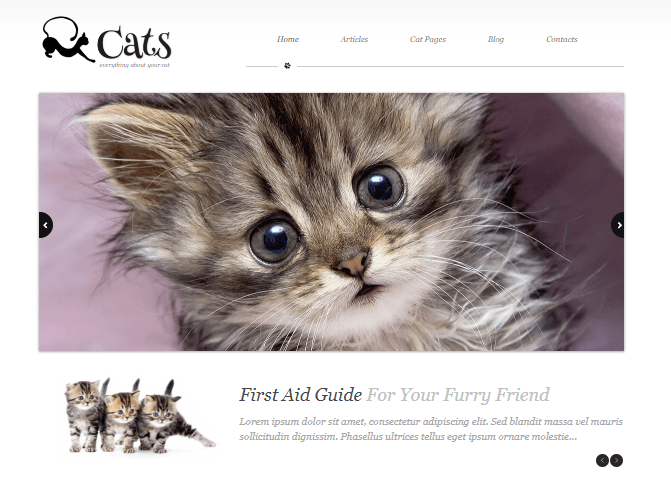Click the large "Cats" logo text
Viewport: 671px width, 481px height.
[134, 43]
